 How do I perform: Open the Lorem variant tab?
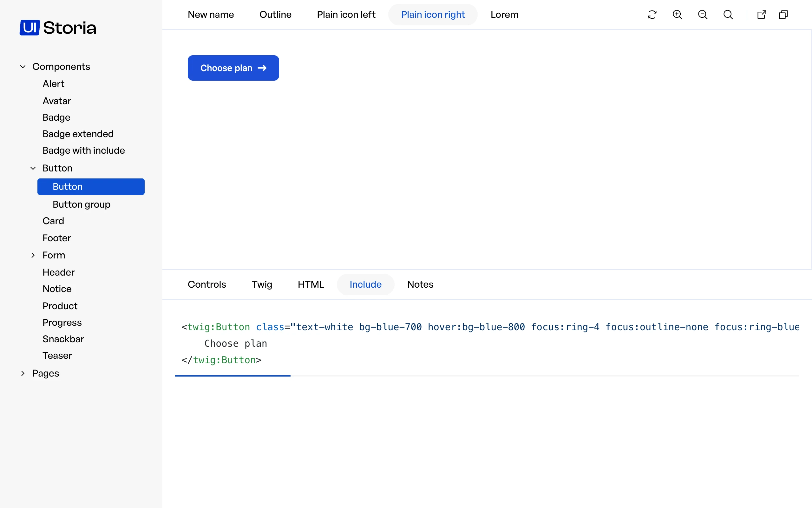tap(504, 15)
